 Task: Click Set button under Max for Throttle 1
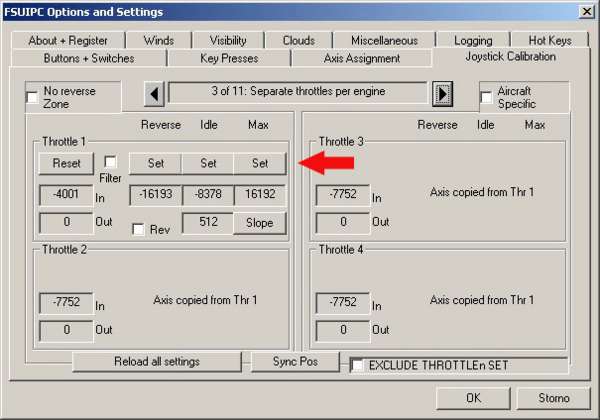[260, 163]
